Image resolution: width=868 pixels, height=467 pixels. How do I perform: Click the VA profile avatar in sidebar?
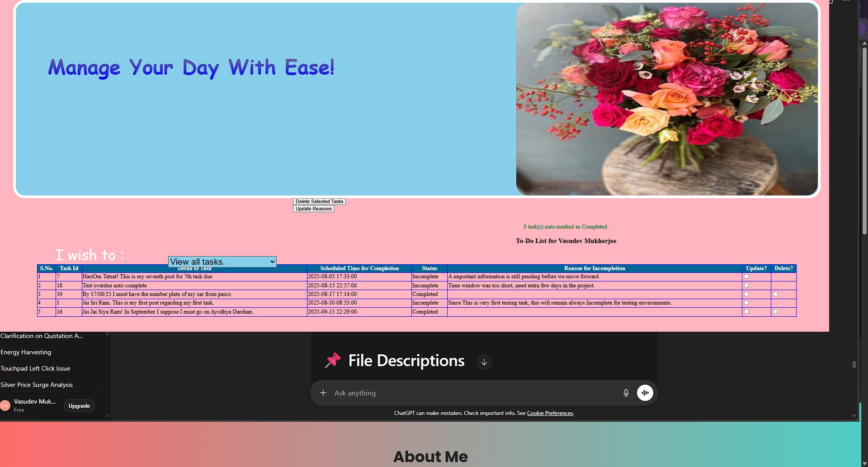tap(5, 405)
